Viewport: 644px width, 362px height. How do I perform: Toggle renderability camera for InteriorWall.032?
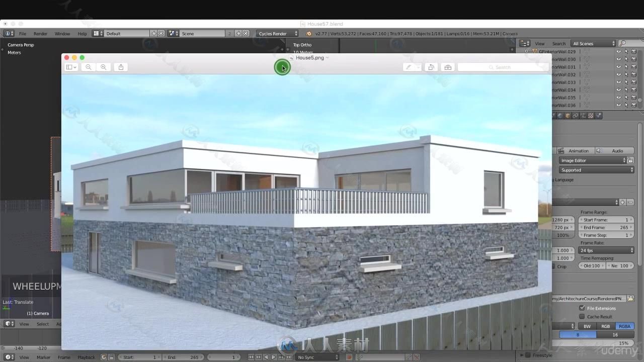pos(633,75)
